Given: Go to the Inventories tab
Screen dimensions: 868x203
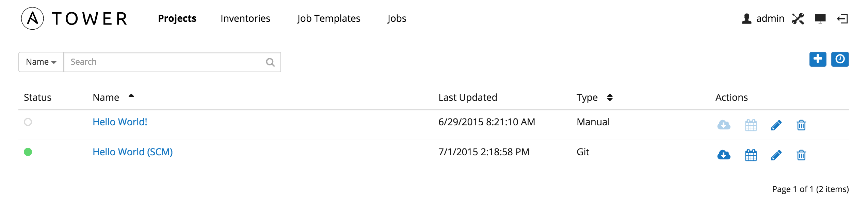Looking at the screenshot, I should click(x=245, y=18).
